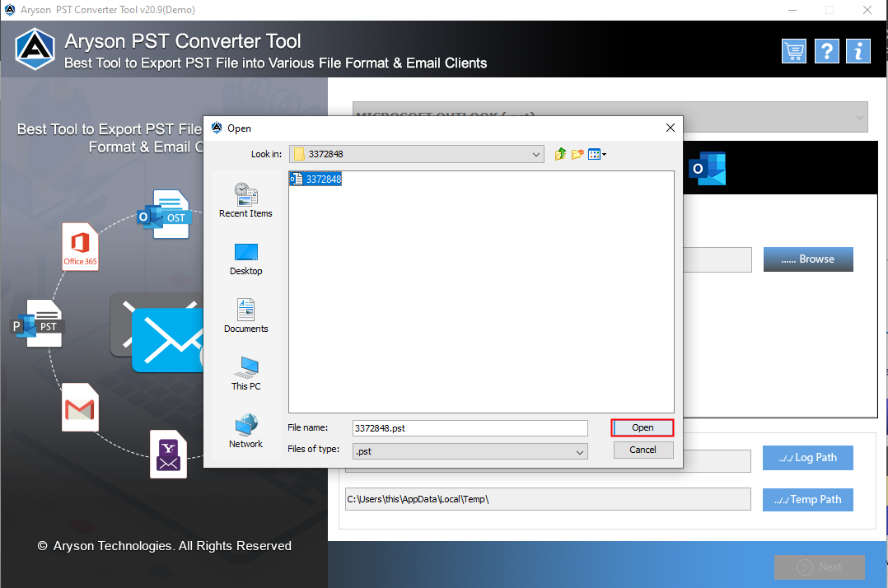The height and width of the screenshot is (588, 888).
Task: Click the Browse button
Action: 808,259
